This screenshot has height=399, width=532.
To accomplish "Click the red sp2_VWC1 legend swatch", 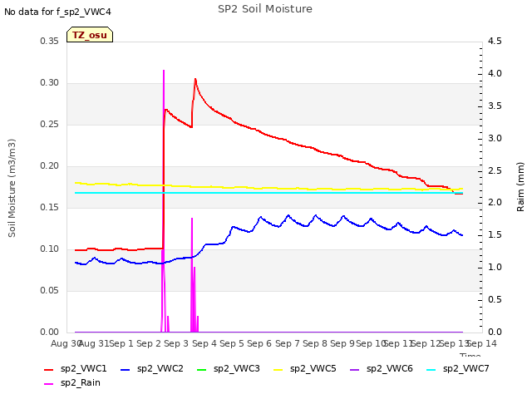I will pos(49,369).
